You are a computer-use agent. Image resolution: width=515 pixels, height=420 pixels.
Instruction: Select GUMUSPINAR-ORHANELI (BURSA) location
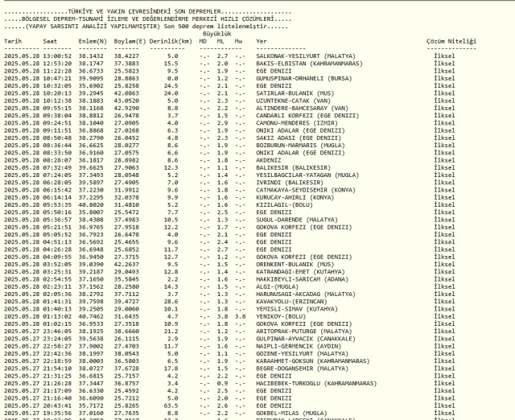(x=304, y=79)
